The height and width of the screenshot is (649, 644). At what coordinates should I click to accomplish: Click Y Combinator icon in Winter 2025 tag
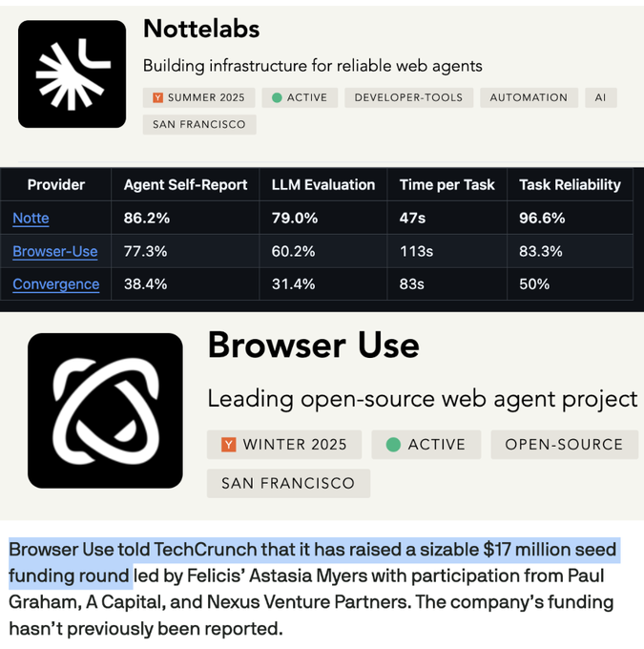pyautogui.click(x=229, y=445)
